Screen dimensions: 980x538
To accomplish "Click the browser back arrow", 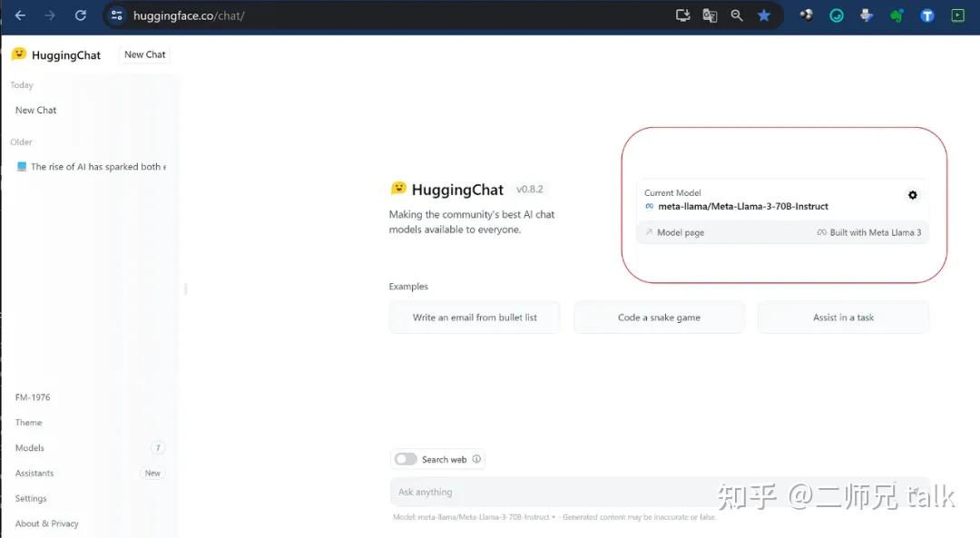I will tap(20, 15).
